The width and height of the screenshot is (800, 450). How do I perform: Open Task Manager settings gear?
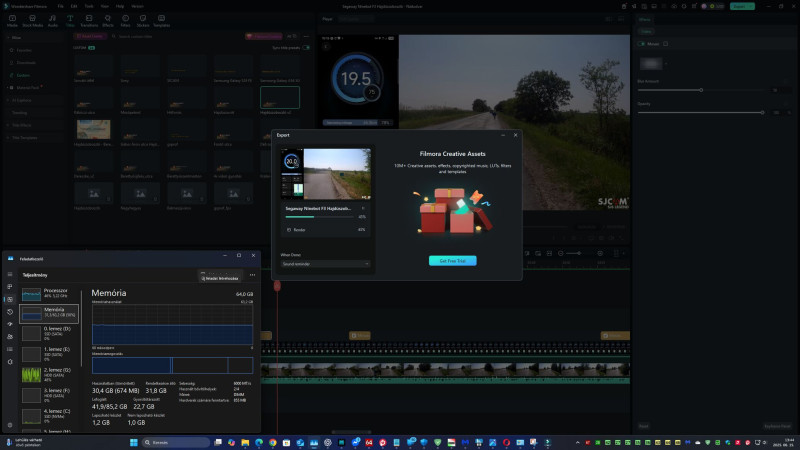click(10, 425)
